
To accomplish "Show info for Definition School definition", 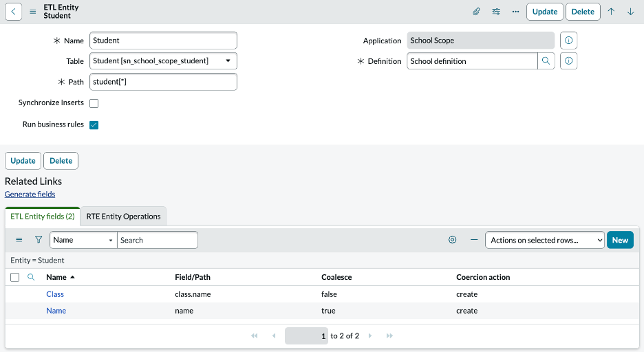I will click(568, 60).
